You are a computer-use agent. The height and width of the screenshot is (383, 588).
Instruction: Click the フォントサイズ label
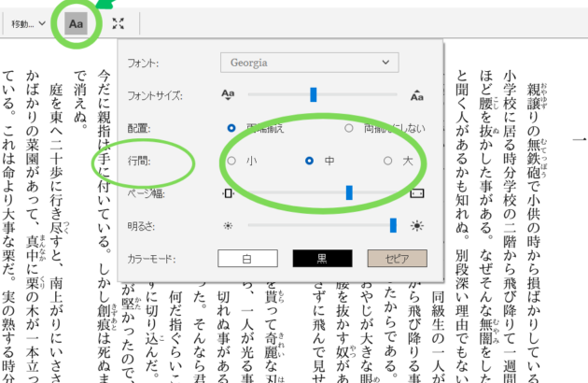(155, 95)
